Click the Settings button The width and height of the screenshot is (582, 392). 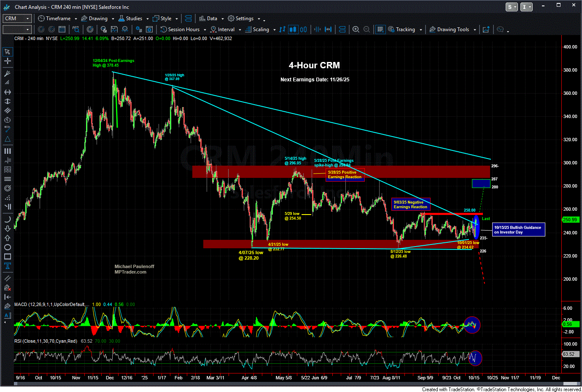241,19
